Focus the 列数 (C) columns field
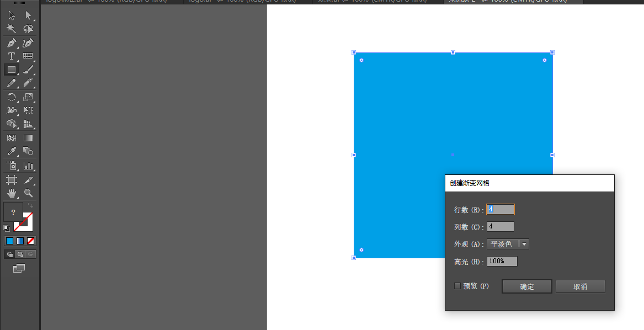The image size is (644, 330). (x=501, y=226)
